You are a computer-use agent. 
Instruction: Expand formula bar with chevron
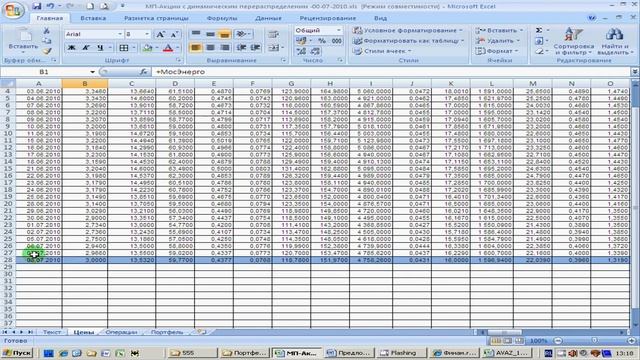pyautogui.click(x=635, y=72)
